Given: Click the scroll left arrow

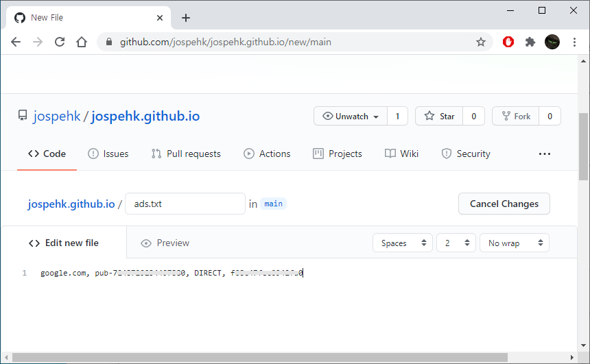Looking at the screenshot, I should pyautogui.click(x=6, y=357).
